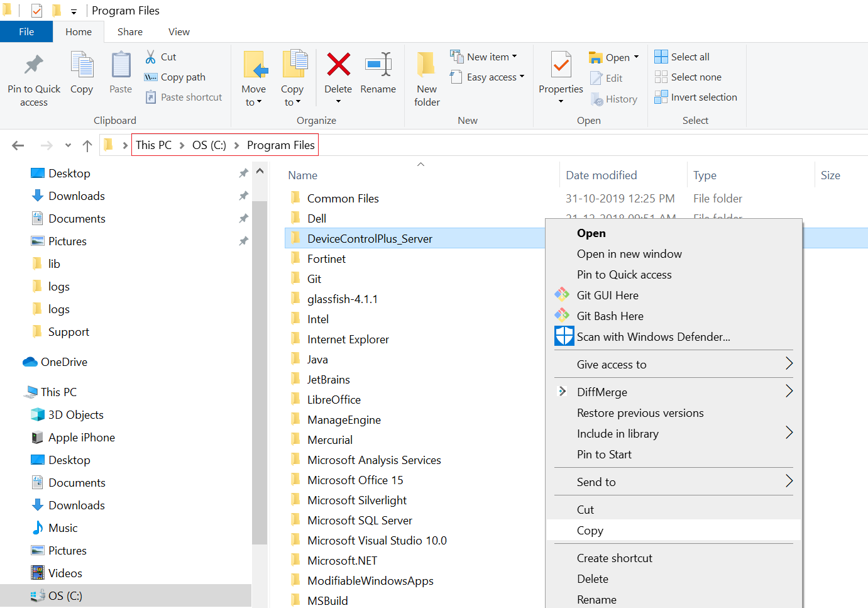The width and height of the screenshot is (868, 608).
Task: Click OS (C:) in the address bar
Action: 209,145
